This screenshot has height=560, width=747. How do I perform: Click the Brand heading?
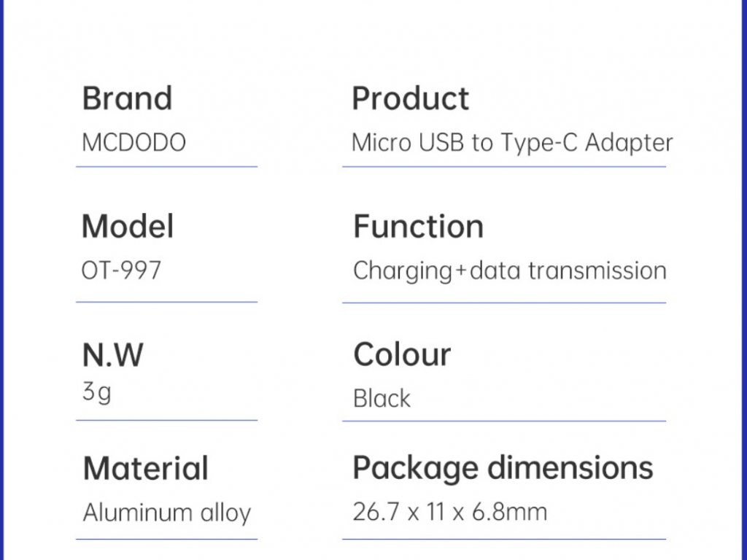click(127, 98)
